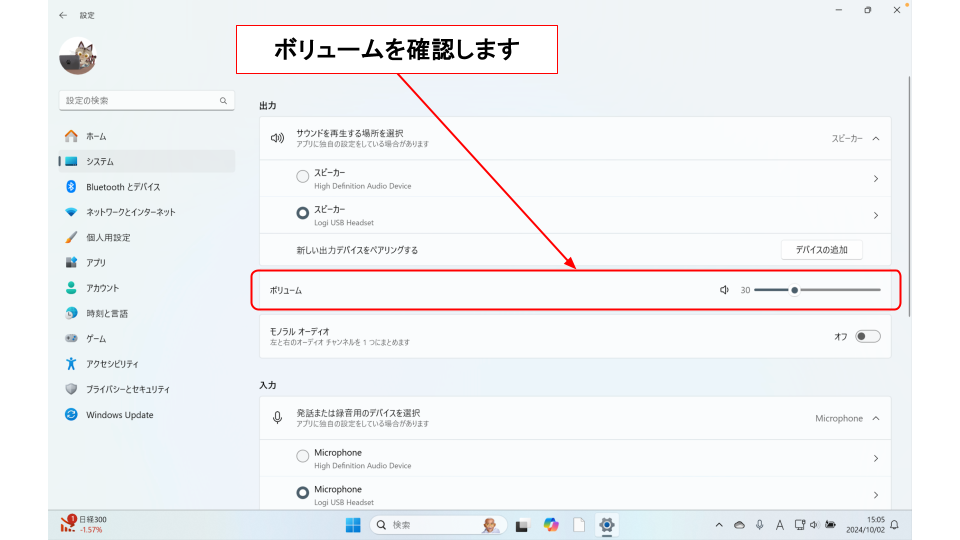This screenshot has width=960, height=540.
Task: Click the speaker mute icon beside volume slider
Action: (724, 290)
